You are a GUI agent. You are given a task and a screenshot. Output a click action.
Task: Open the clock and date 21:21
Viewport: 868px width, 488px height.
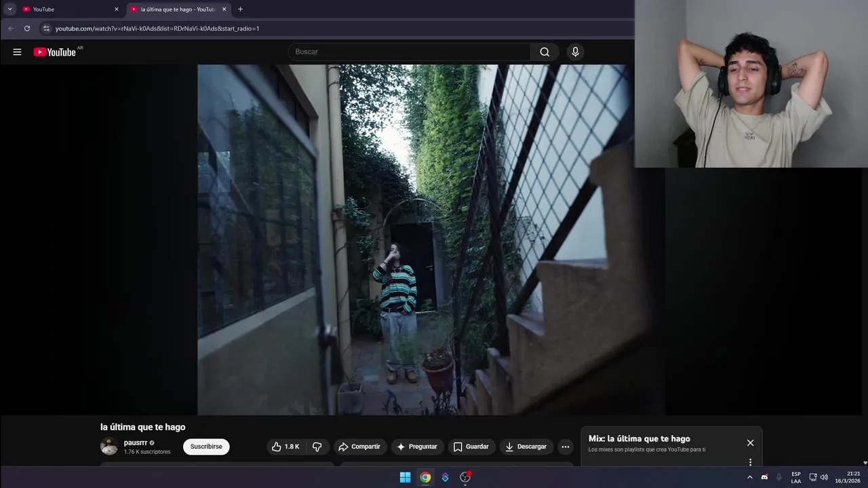click(x=848, y=477)
